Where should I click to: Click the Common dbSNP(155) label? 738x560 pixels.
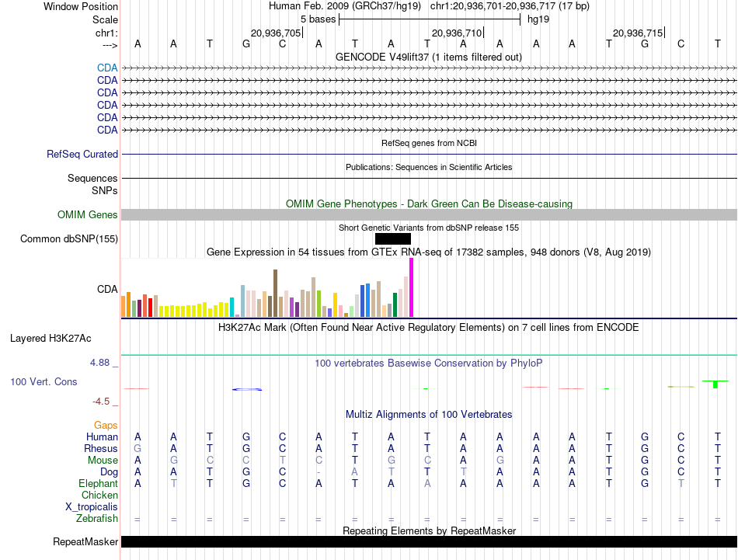[x=69, y=238]
